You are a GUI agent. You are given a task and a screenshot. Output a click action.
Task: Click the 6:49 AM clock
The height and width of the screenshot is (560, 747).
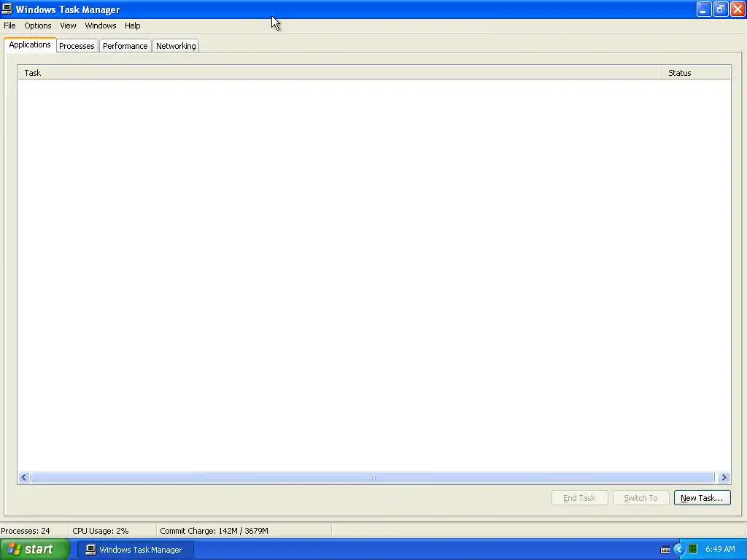click(x=720, y=550)
